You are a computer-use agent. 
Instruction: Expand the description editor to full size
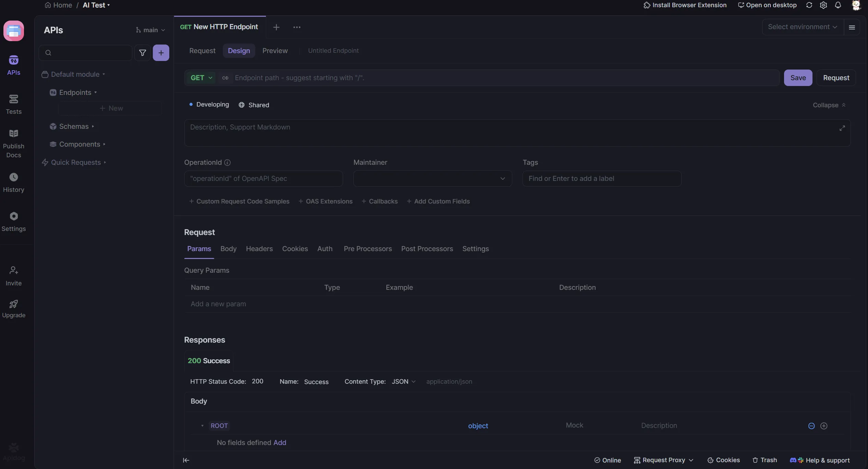[x=842, y=128]
